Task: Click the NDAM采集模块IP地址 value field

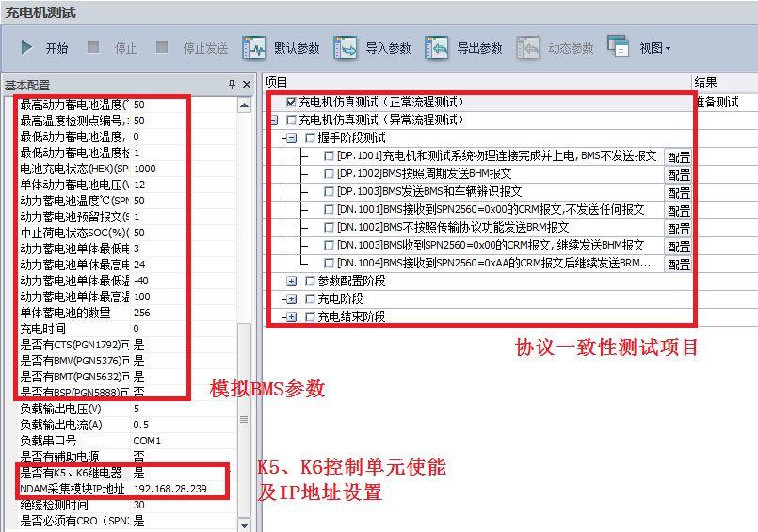Action: click(181, 490)
